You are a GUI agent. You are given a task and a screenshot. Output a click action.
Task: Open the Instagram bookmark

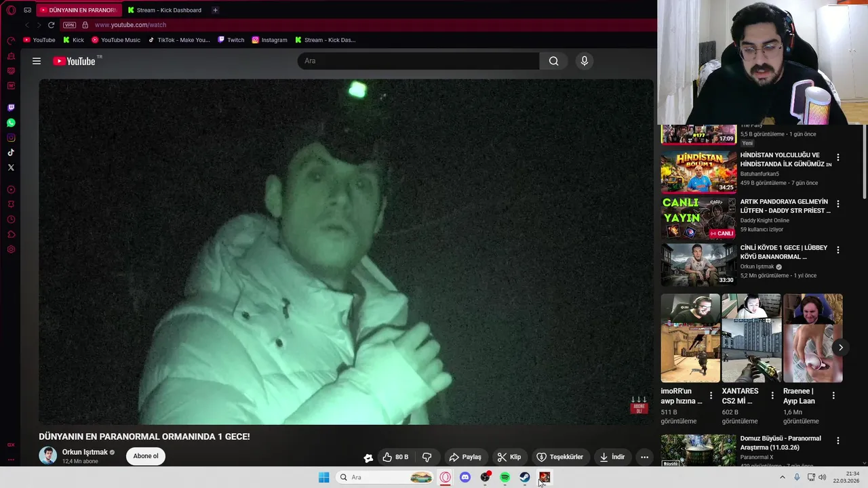(269, 40)
